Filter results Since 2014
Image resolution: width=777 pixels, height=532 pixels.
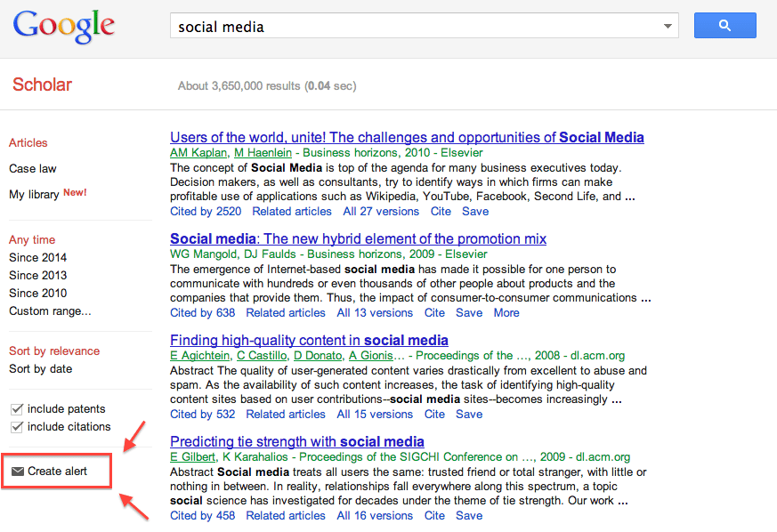[37, 258]
